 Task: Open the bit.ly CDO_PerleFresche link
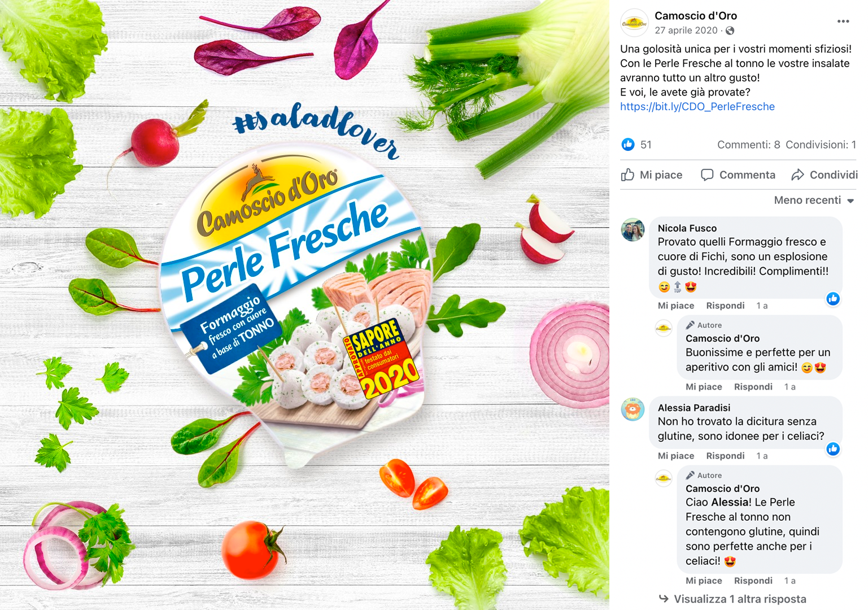coord(697,107)
